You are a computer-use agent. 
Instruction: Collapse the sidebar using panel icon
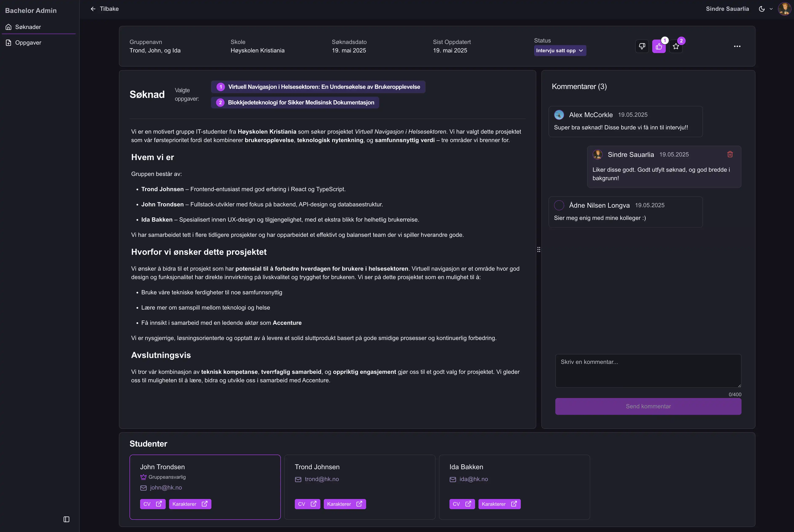click(x=66, y=519)
